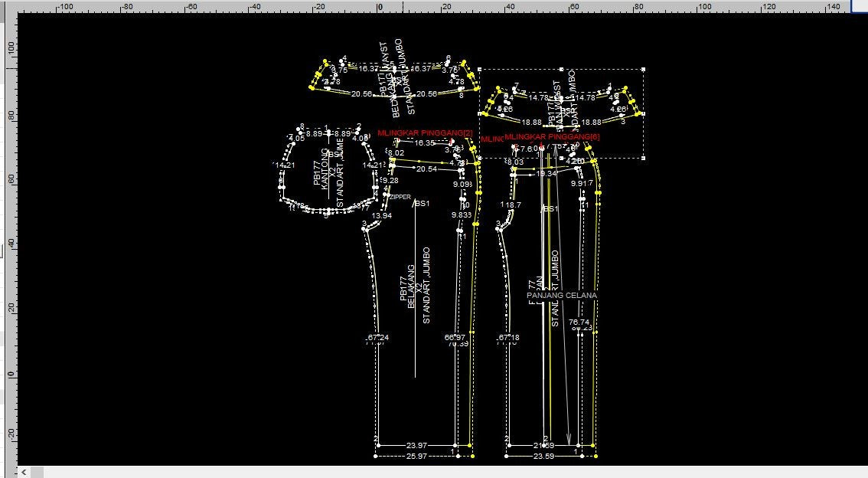Click the 21.59 hem measurement
The height and width of the screenshot is (478, 868).
(x=543, y=445)
